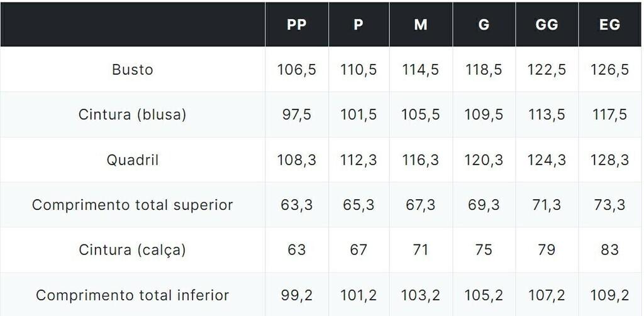
Task: Select the Cintura (calça) row label
Action: (133, 250)
